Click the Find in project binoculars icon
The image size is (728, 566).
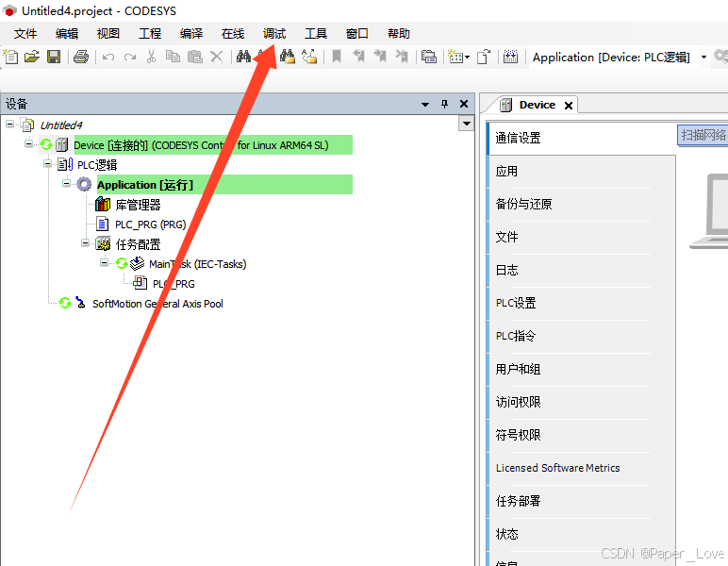288,57
